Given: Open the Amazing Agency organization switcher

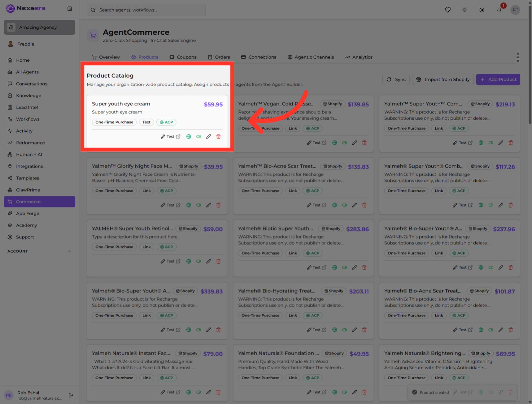Looking at the screenshot, I should tap(39, 27).
